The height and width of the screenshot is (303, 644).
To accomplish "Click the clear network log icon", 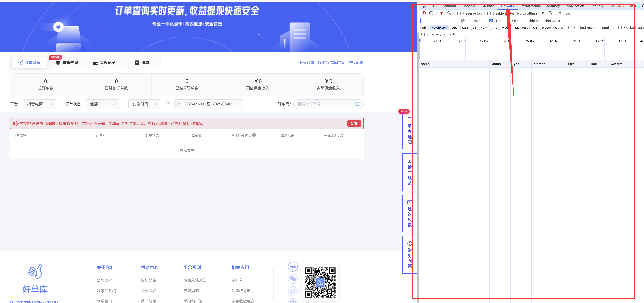I will click(431, 13).
